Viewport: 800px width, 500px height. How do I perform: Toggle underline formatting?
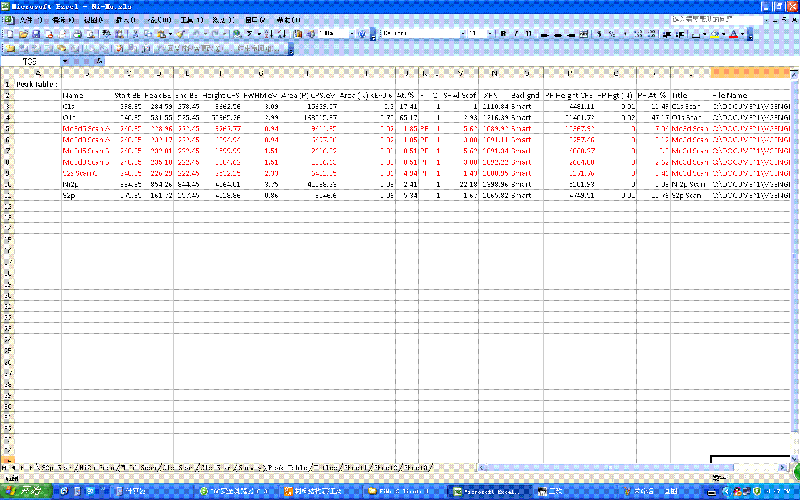[x=529, y=34]
